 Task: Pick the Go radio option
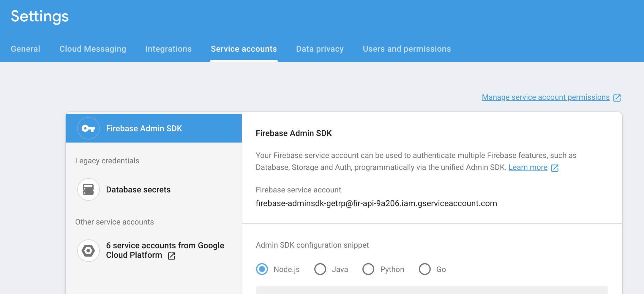pyautogui.click(x=425, y=269)
